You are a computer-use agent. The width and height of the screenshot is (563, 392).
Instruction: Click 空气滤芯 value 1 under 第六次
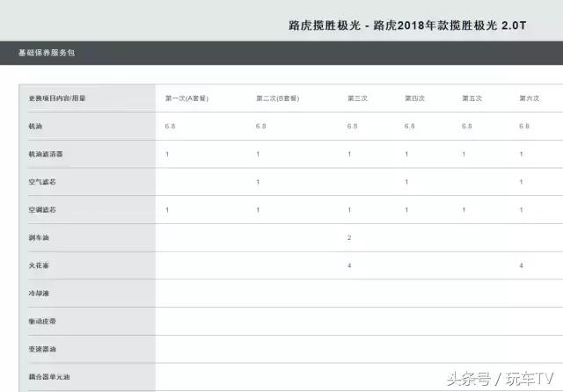coord(521,182)
